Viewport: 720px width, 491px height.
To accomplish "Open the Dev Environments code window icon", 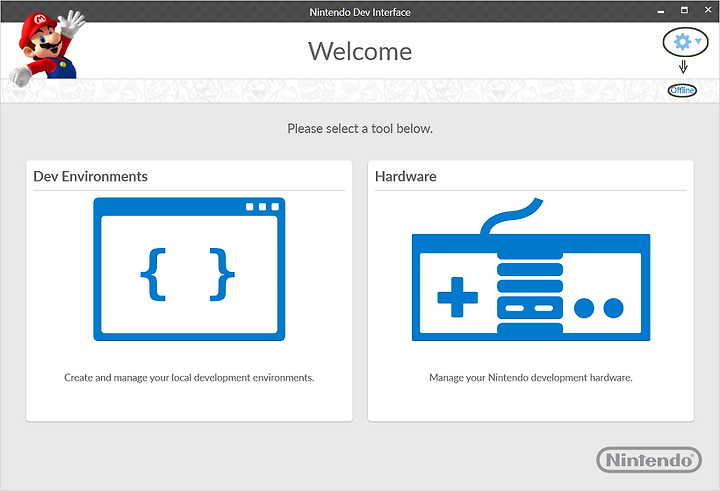I will click(189, 269).
